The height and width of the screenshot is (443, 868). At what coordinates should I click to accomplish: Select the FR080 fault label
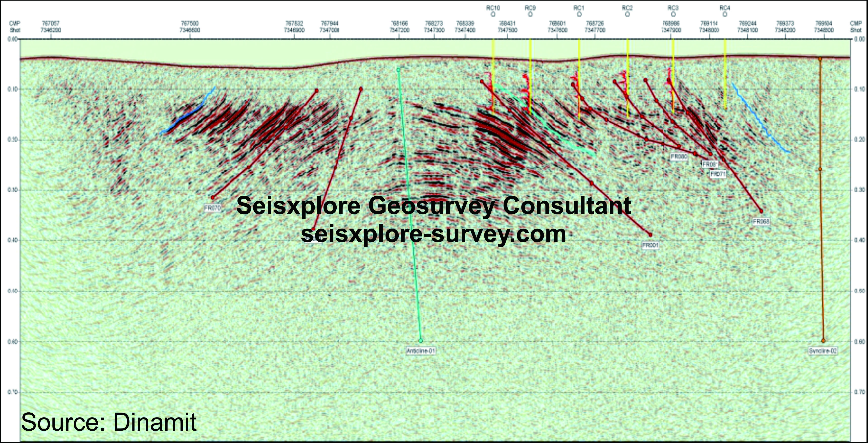(679, 157)
